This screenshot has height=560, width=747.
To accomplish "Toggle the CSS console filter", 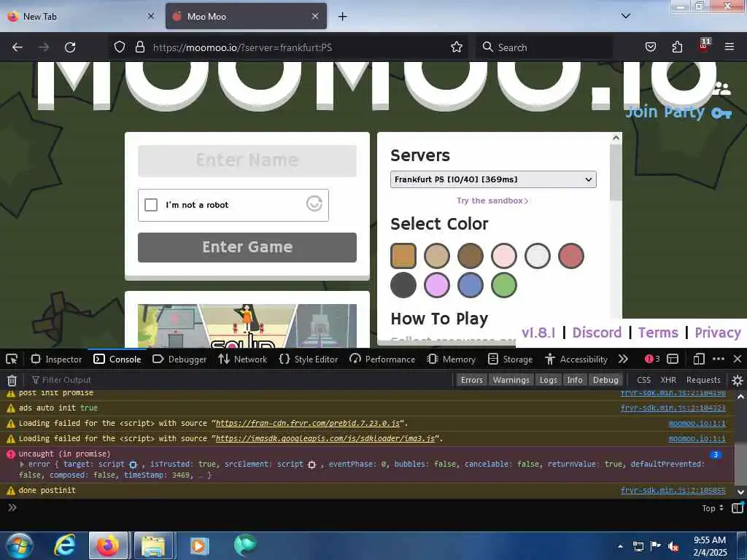I will click(x=643, y=380).
